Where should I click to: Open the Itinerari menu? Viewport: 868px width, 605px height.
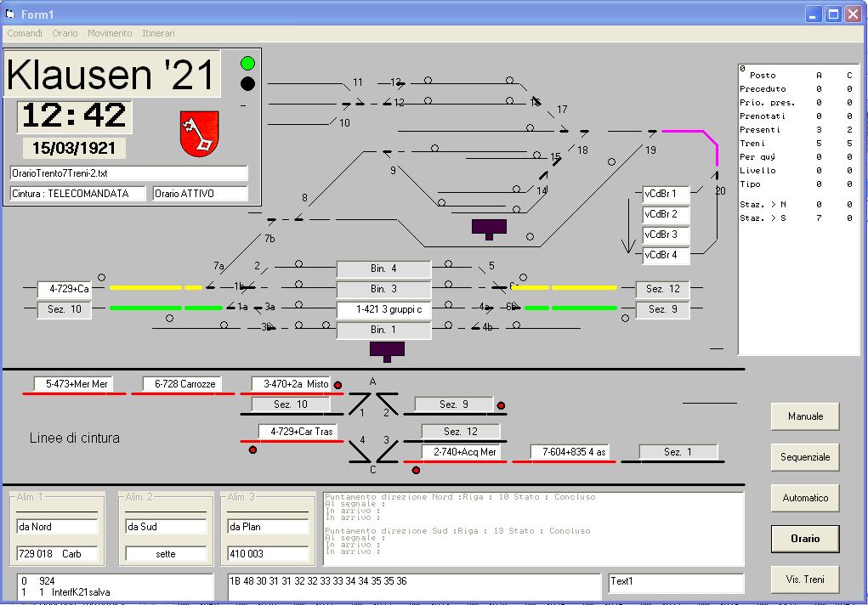(158, 33)
